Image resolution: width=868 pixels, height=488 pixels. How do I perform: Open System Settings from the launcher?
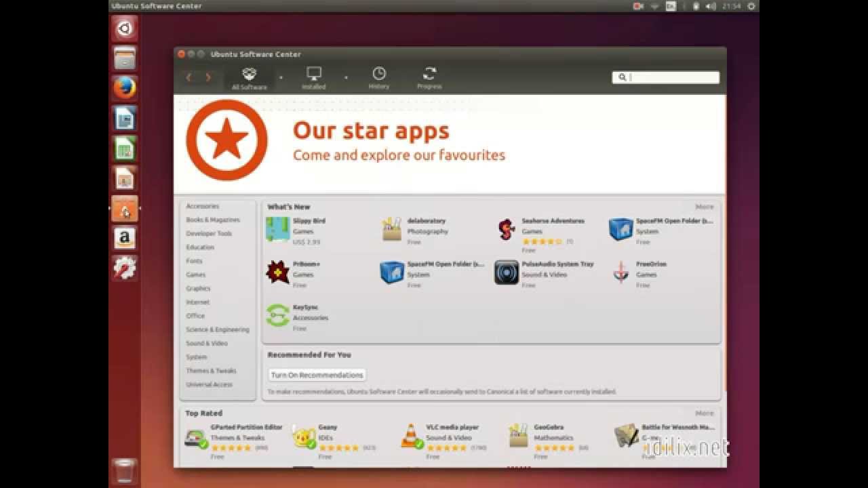pos(125,268)
